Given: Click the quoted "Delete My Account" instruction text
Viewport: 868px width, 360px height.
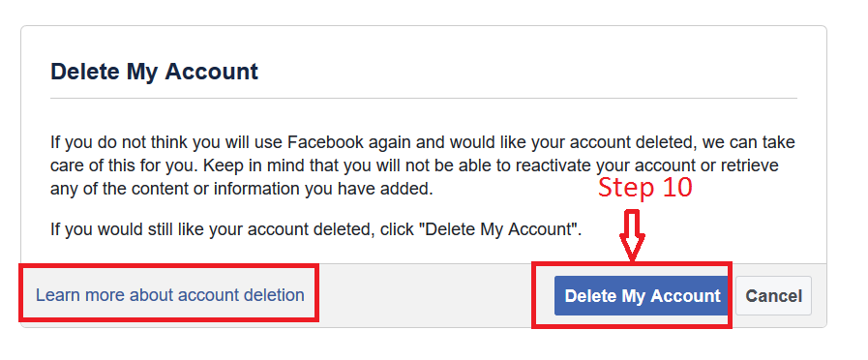Looking at the screenshot, I should [499, 228].
